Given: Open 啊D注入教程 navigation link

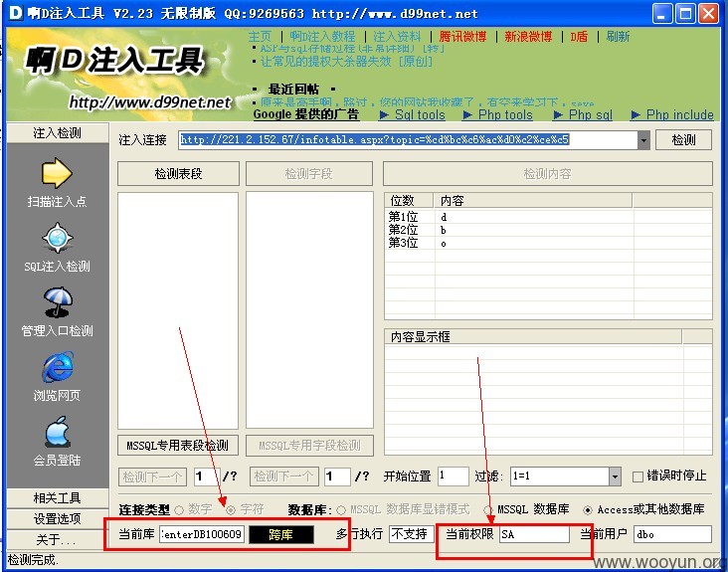Looking at the screenshot, I should (x=322, y=36).
